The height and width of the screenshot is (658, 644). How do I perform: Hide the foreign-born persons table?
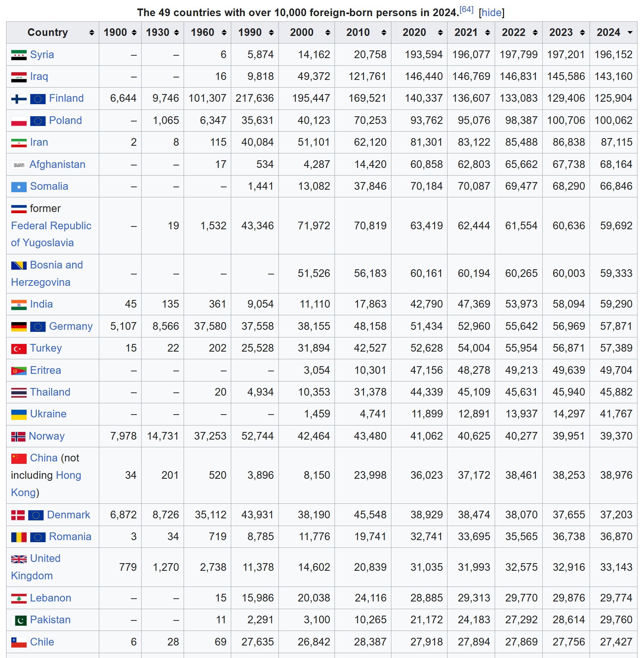pyautogui.click(x=491, y=13)
